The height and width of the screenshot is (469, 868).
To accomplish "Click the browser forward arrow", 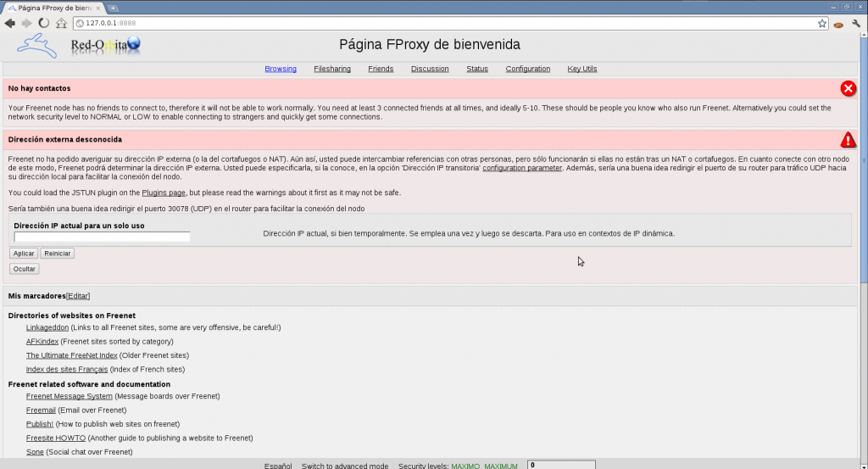I will (x=26, y=23).
